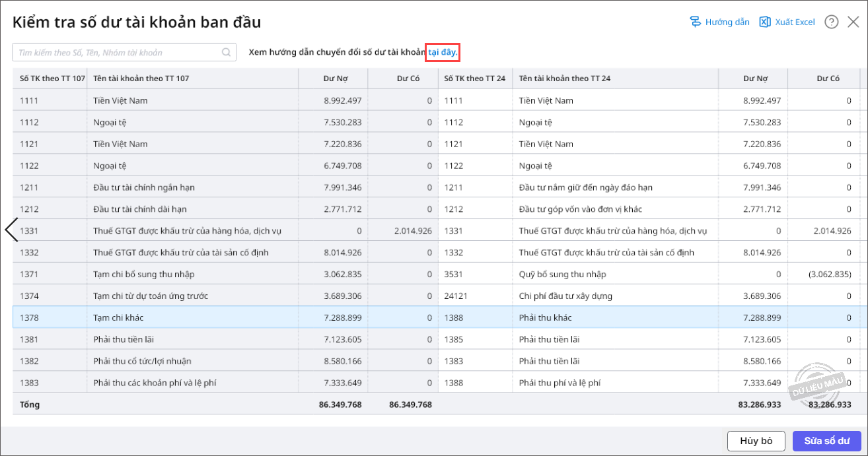Click the Chi phí đầu tư xây dựng cell

(565, 296)
